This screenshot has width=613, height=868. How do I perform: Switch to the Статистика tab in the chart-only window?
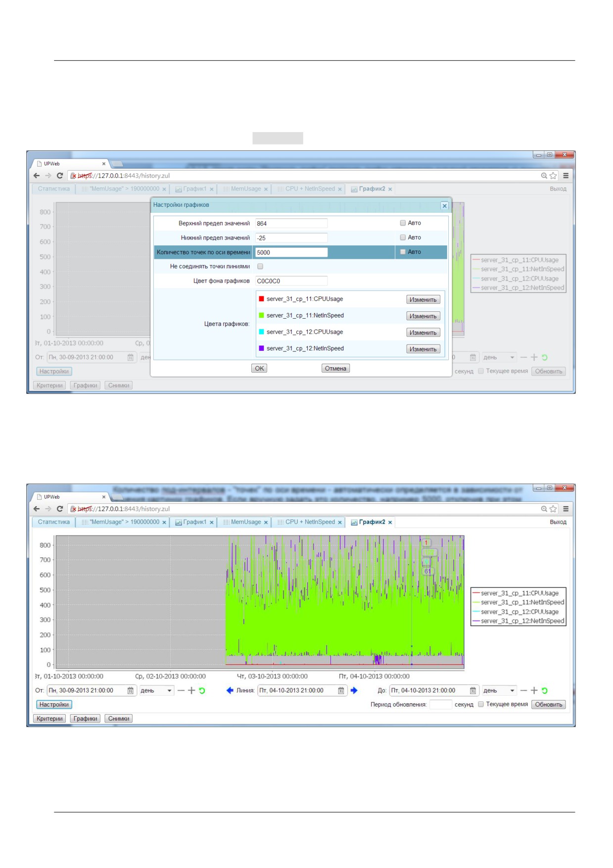click(54, 522)
